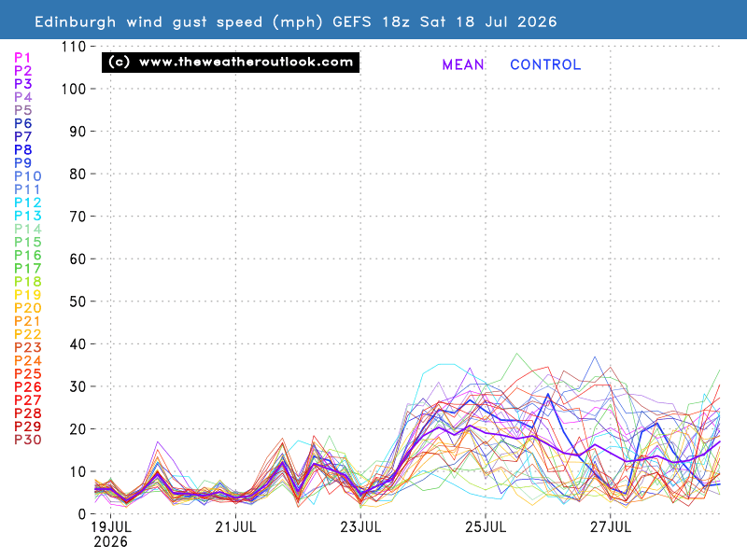Click the P28 legend label
This screenshot has width=747, height=560.
coord(28,413)
